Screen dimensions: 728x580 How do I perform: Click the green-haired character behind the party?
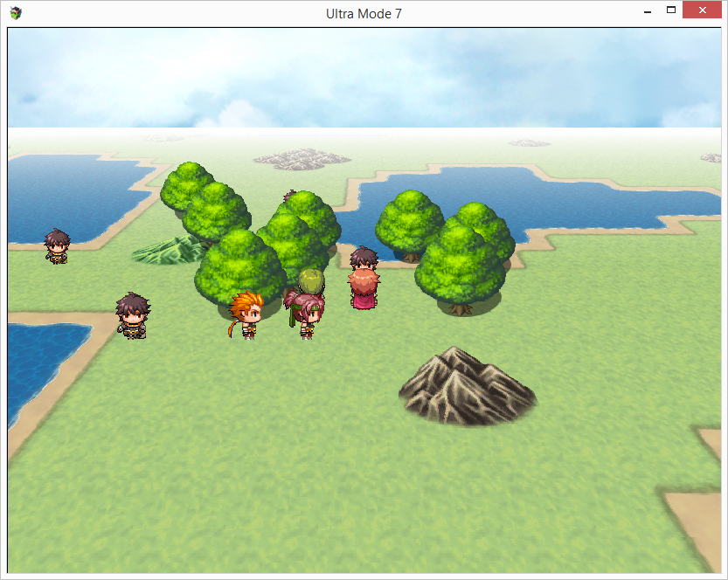tap(311, 281)
